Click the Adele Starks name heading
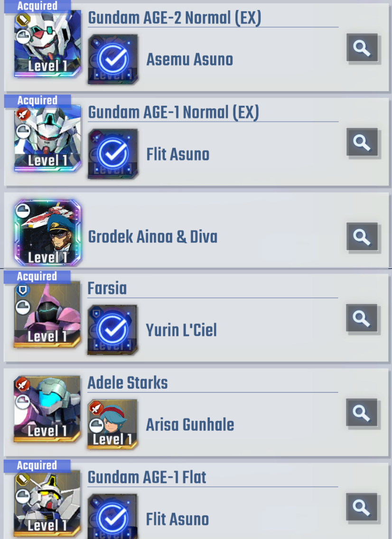Screen dimensions: 392x539 pyautogui.click(x=128, y=382)
